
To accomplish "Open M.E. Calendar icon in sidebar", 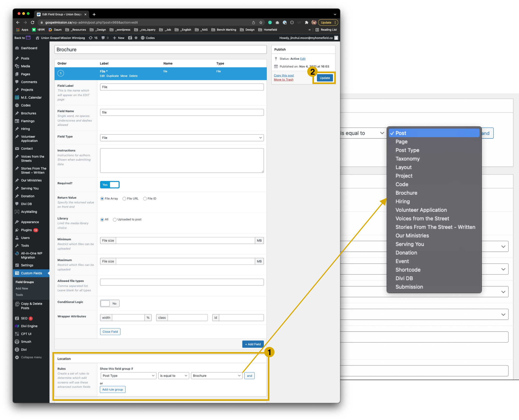I will [x=17, y=97].
